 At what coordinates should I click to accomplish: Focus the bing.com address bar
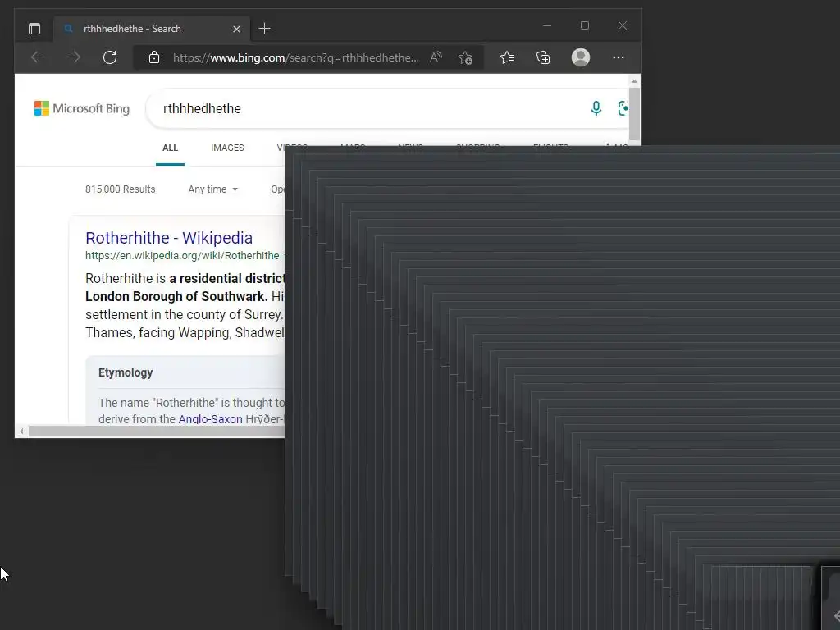295,57
